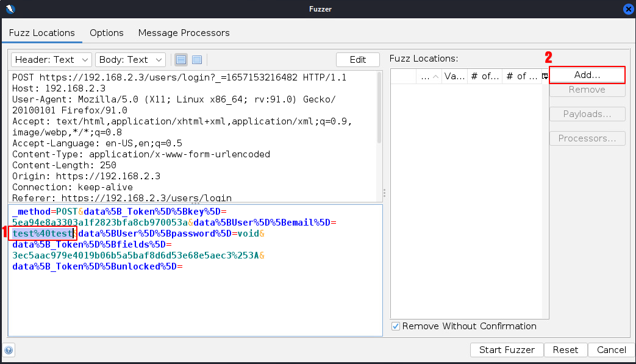The image size is (636, 364).
Task: Sort by the column with the up arrow
Action: [429, 76]
